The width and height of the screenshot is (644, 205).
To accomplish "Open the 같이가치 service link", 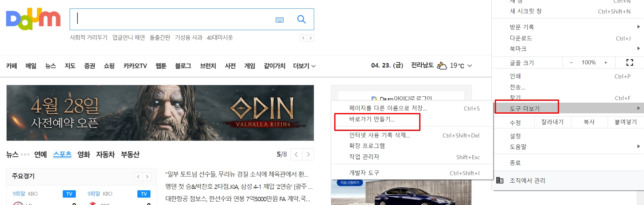I will pos(275,66).
